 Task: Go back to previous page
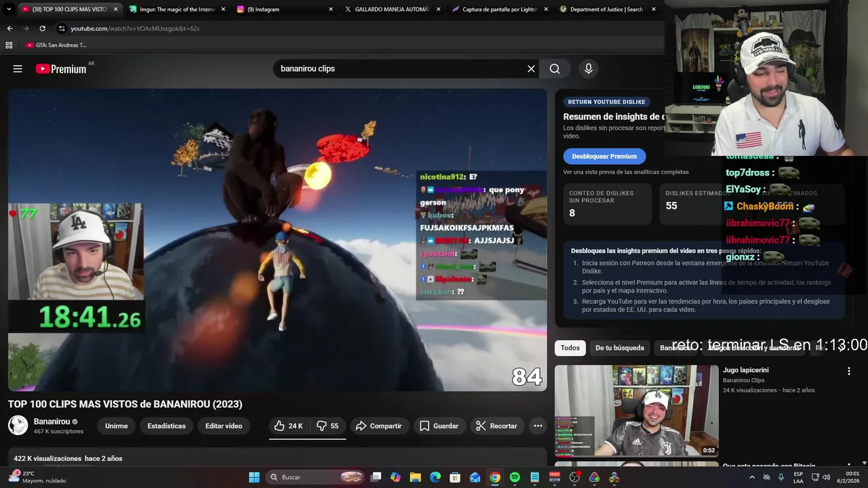(9, 28)
